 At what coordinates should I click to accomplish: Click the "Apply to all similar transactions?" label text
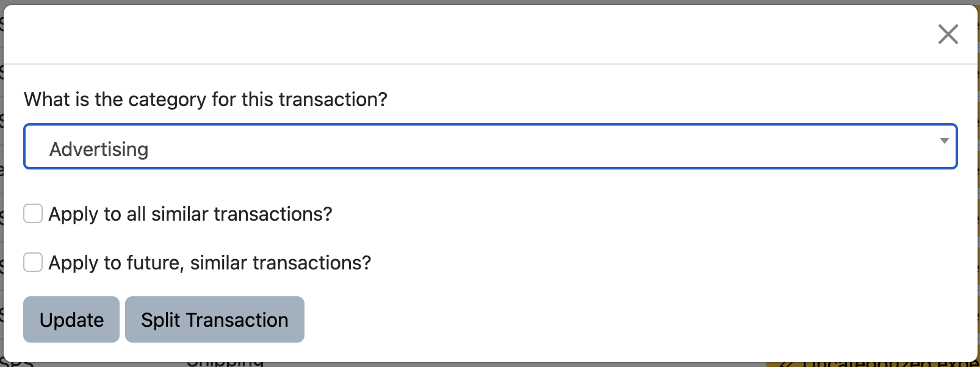[x=190, y=214]
